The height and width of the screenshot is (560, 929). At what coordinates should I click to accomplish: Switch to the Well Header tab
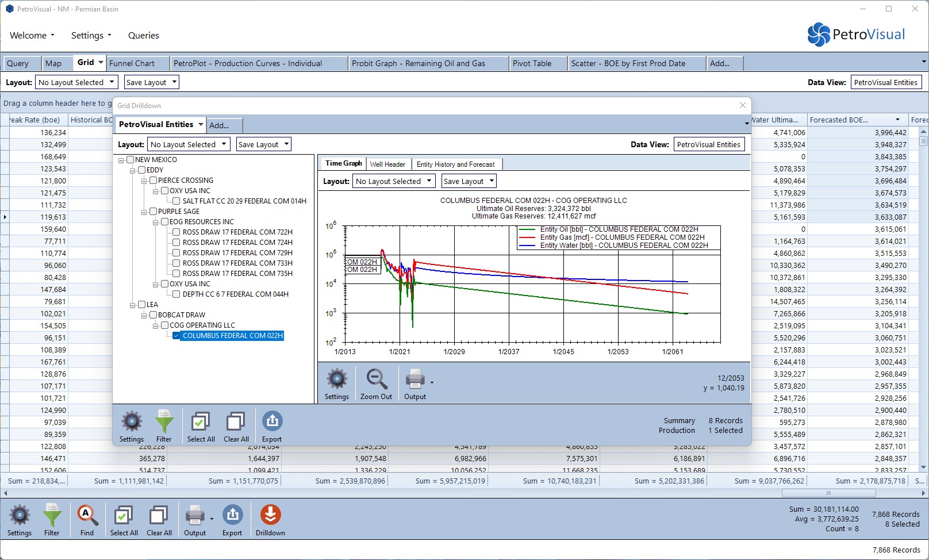point(387,164)
